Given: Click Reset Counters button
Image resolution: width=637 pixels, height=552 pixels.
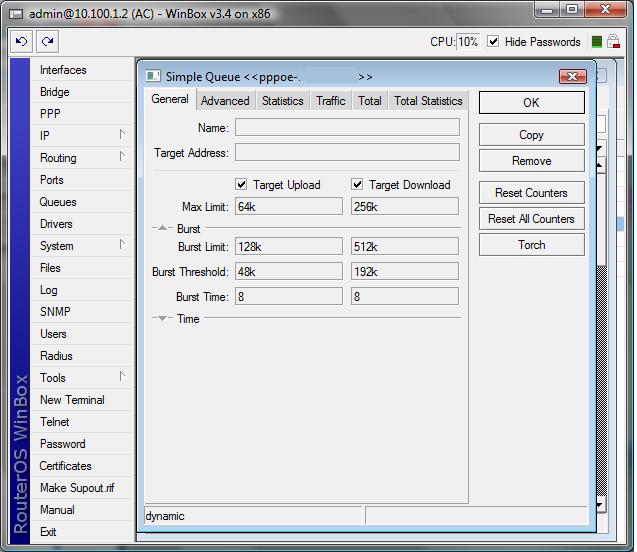Looking at the screenshot, I should 531,193.
